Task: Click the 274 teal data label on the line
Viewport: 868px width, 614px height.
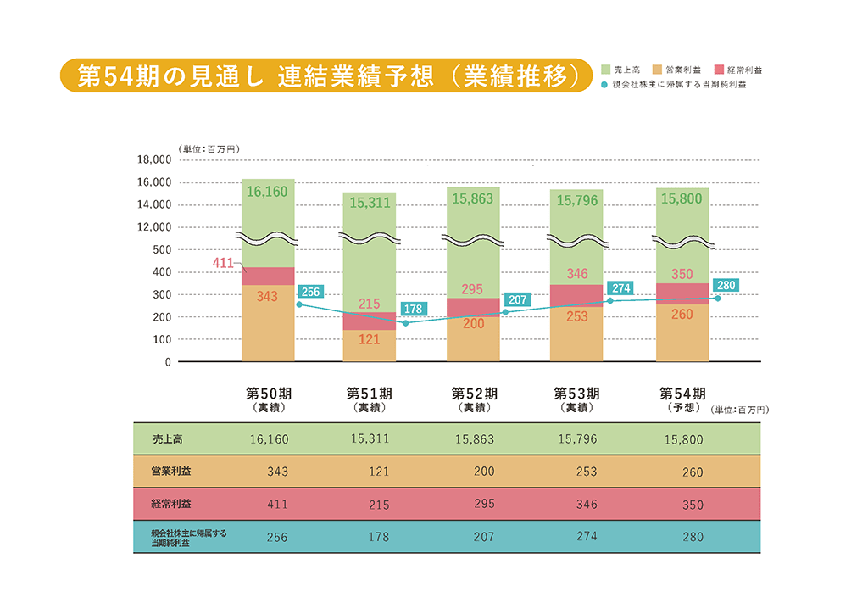Action: click(621, 288)
